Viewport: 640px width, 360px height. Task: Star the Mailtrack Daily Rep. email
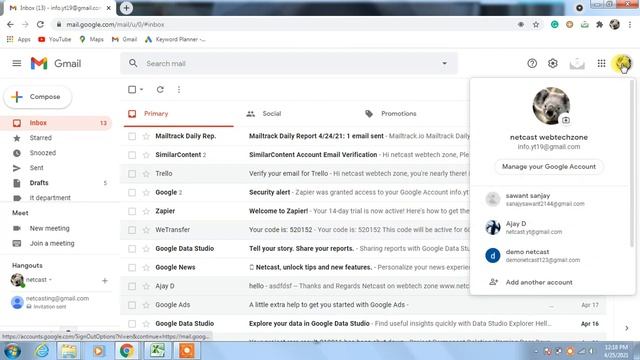(146, 136)
